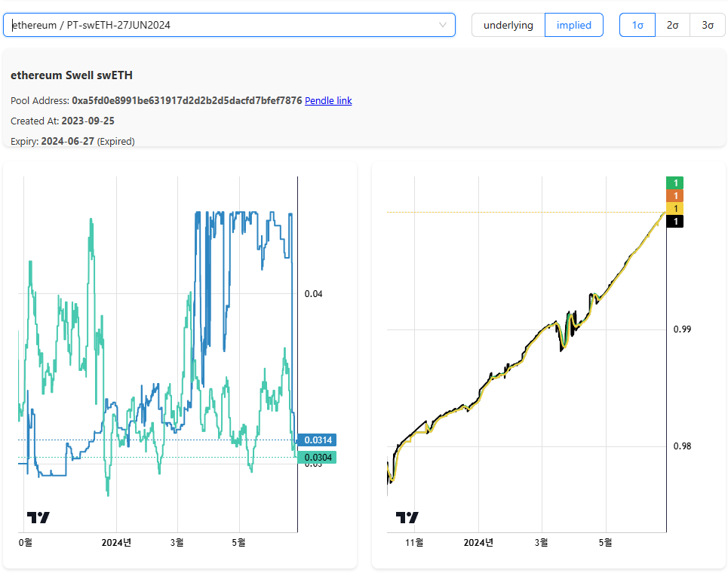
Task: Click the black 1 price label on right chart
Action: [675, 222]
